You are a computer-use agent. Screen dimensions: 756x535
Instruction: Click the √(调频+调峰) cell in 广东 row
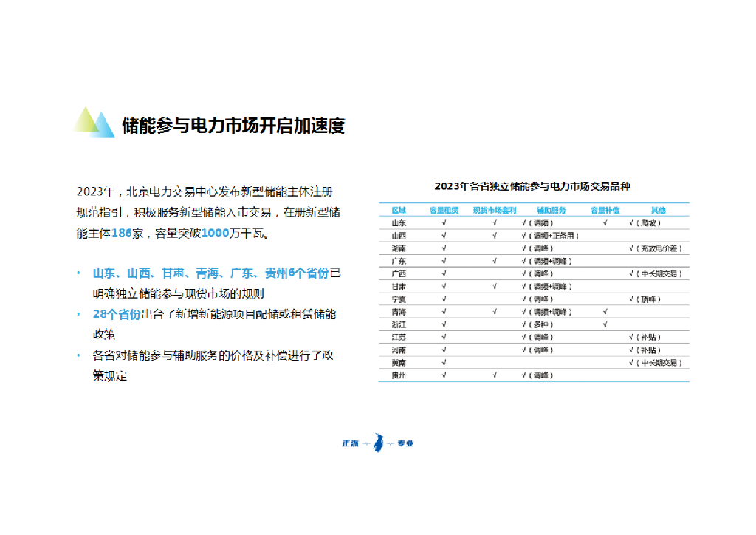pos(546,261)
